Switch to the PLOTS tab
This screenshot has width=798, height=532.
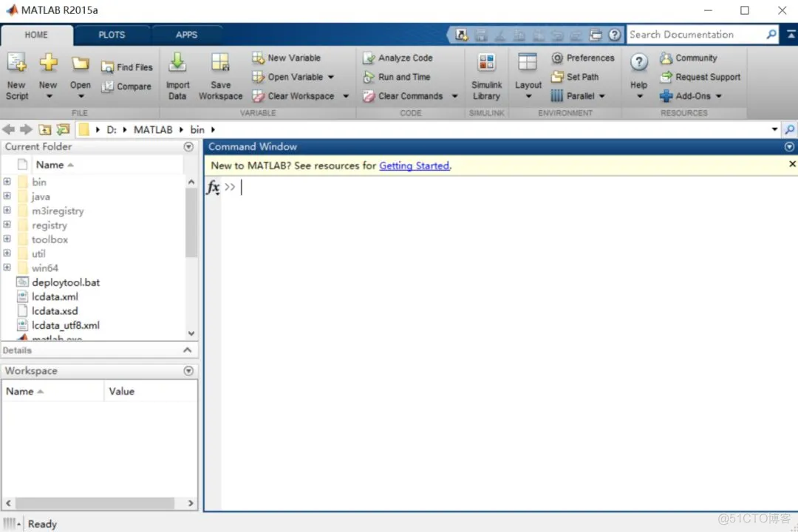tap(112, 35)
